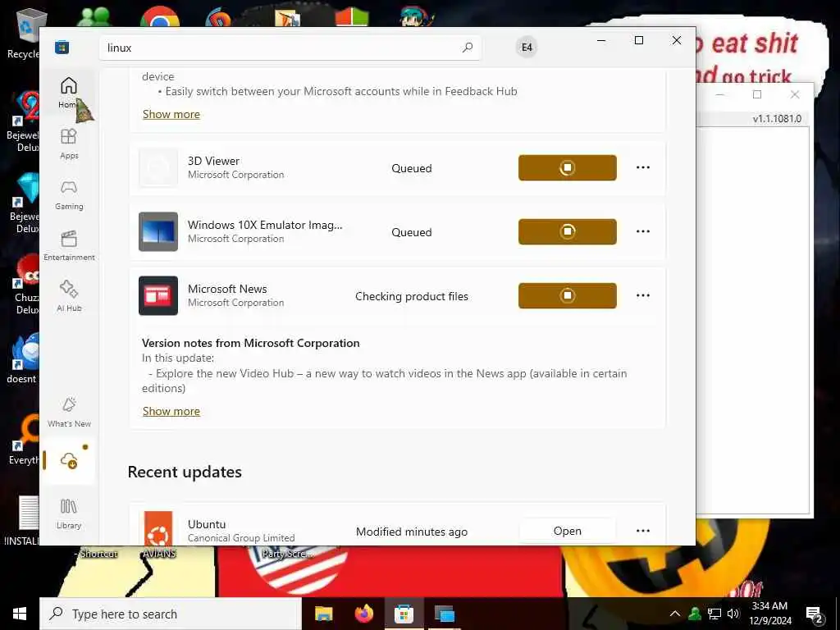The image size is (840, 630).
Task: Show hidden system tray icons
Action: click(x=675, y=614)
